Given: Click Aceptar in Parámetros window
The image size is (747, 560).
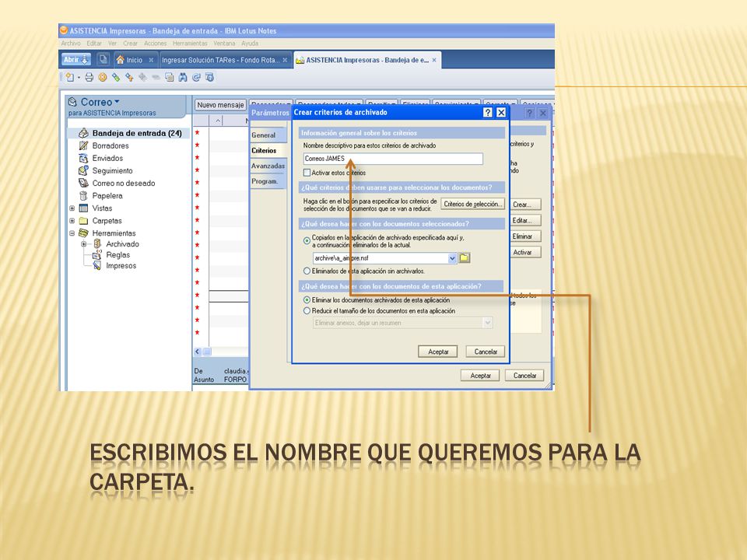Looking at the screenshot, I should 480,375.
